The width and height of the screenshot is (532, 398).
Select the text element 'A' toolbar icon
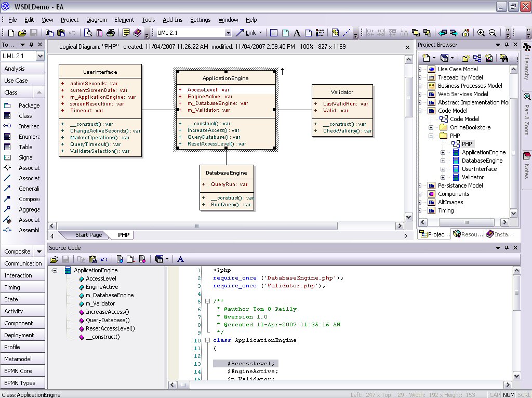click(x=297, y=33)
